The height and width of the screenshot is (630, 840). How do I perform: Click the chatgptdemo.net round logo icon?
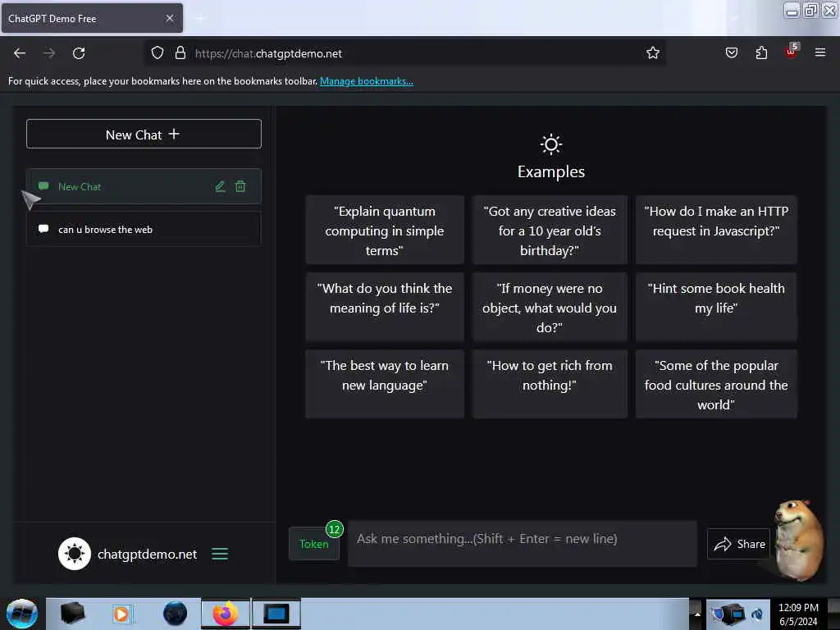click(75, 554)
